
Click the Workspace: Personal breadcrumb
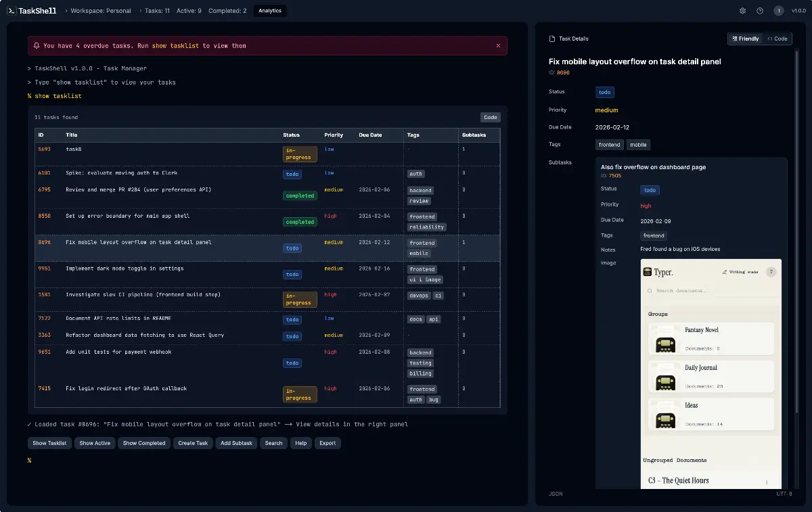click(101, 11)
